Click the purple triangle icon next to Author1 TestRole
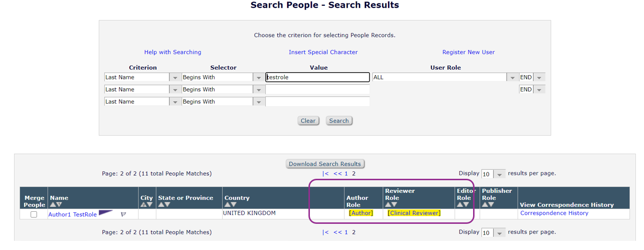Viewport: 644px width, 250px height. [106, 213]
